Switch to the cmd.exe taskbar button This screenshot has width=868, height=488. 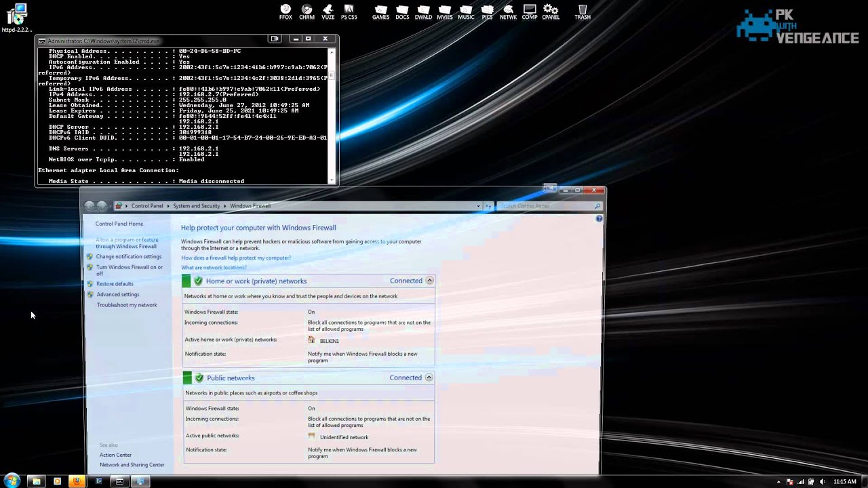coord(119,481)
